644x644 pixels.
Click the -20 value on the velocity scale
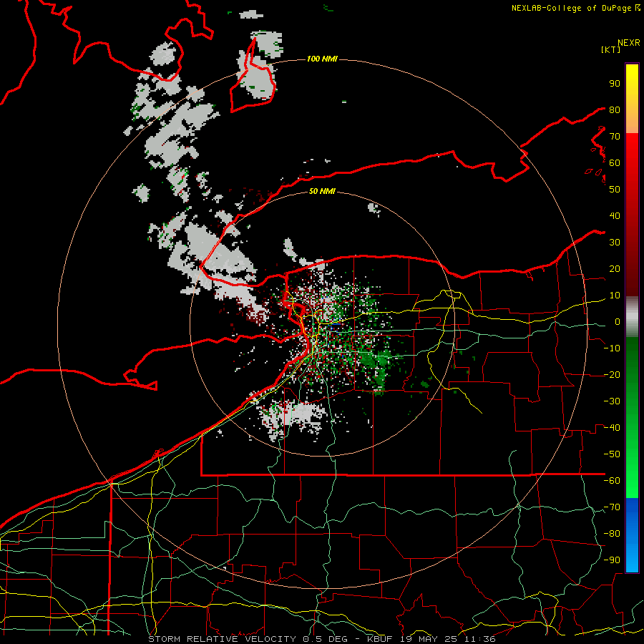612,374
